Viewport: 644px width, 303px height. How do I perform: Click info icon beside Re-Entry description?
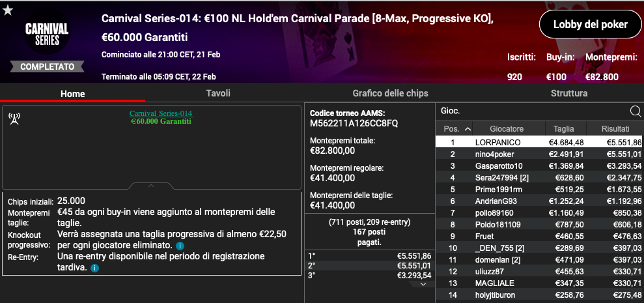click(x=94, y=268)
